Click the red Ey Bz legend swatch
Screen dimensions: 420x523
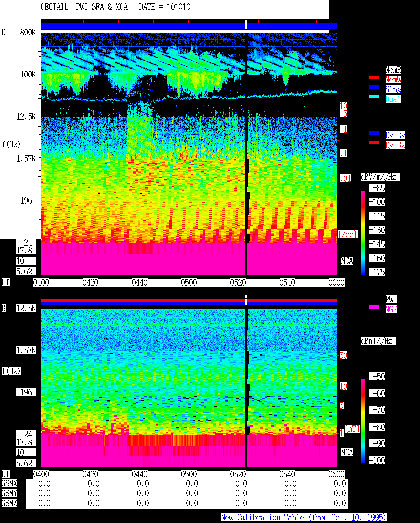click(x=374, y=143)
